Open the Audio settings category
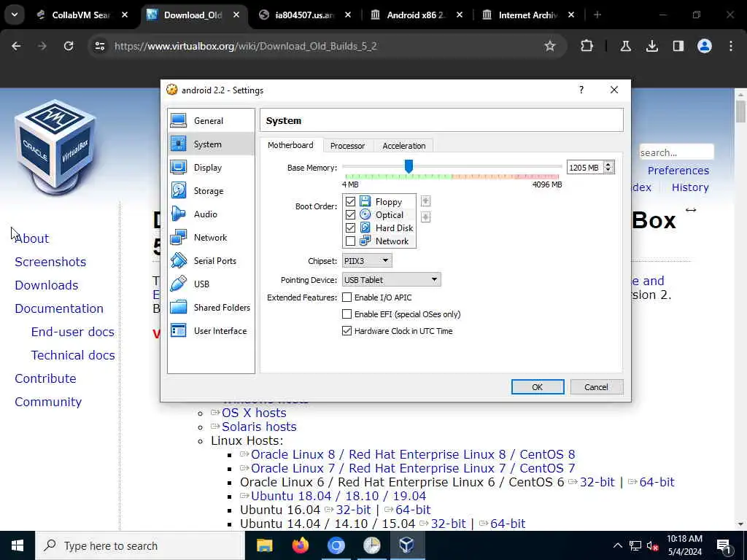The height and width of the screenshot is (560, 747). tap(211, 214)
